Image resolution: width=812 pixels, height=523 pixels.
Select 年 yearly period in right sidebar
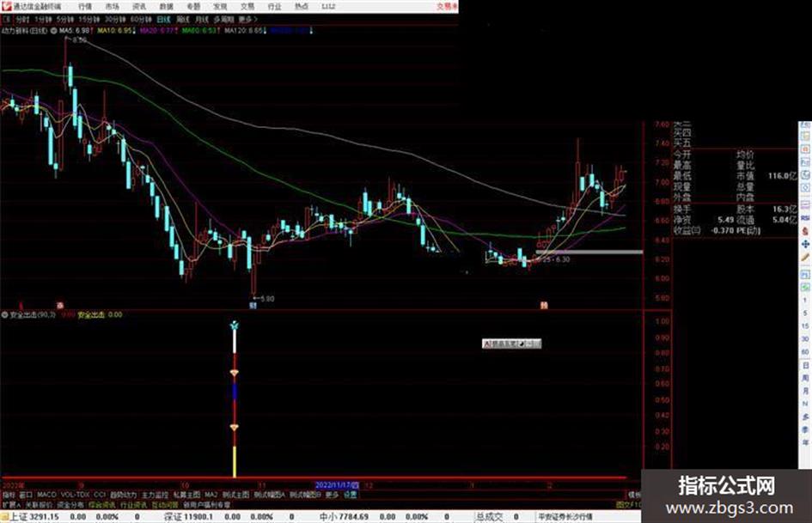805,443
